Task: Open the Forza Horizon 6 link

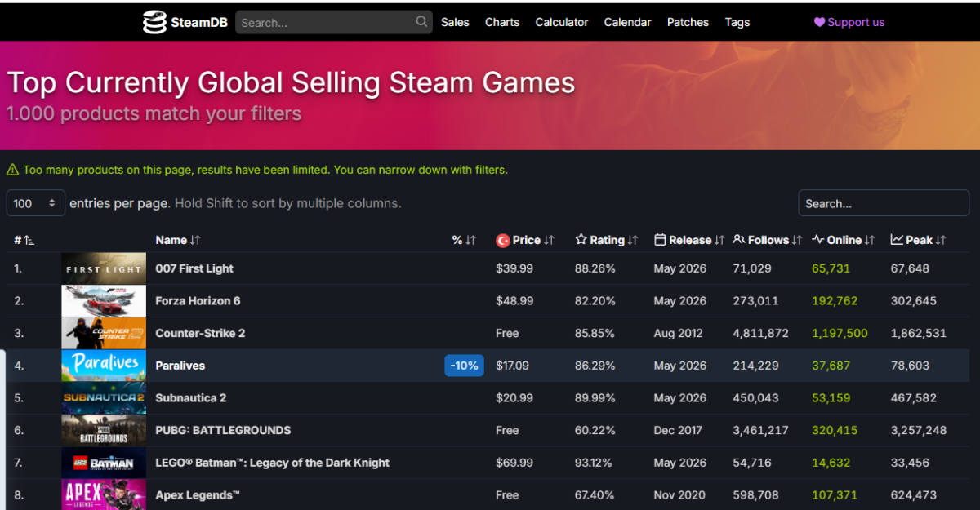Action: point(198,301)
